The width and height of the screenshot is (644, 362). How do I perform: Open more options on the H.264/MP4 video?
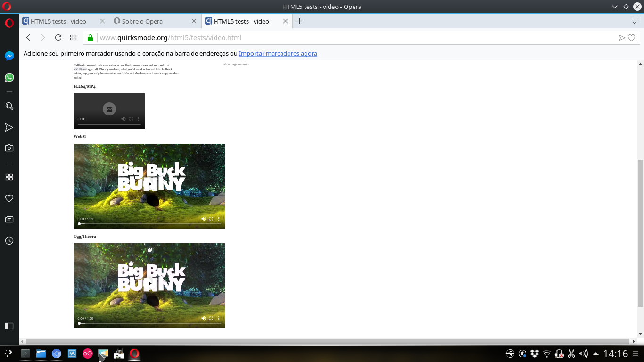(139, 119)
